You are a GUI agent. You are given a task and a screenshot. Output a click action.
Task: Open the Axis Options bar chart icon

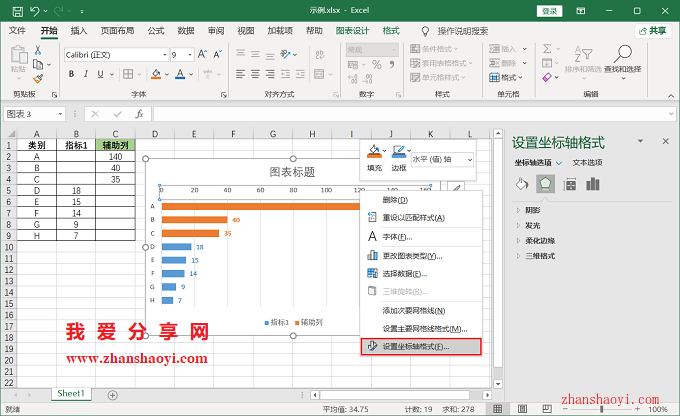click(593, 184)
